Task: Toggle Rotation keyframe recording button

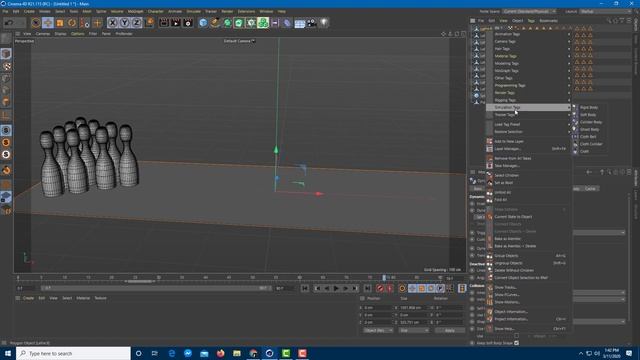Action: coord(431,289)
